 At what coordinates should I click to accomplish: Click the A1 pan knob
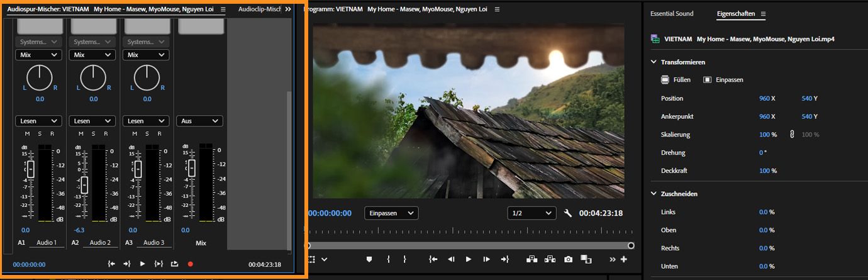point(40,77)
